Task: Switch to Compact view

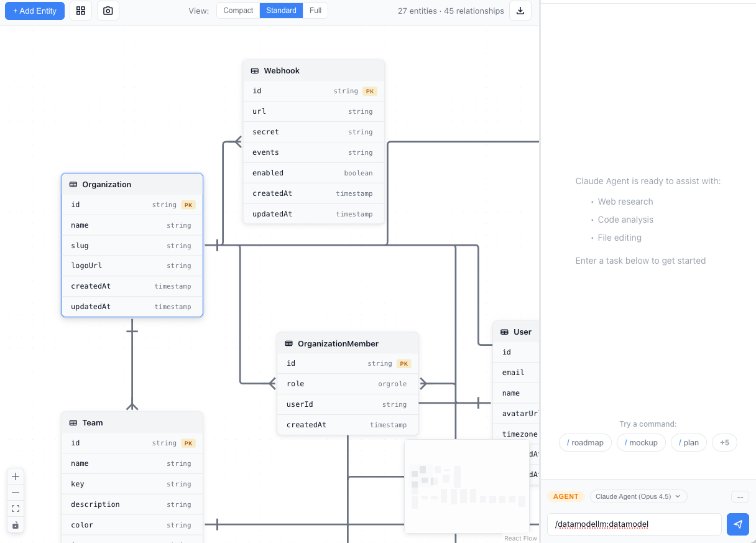Action: point(238,11)
